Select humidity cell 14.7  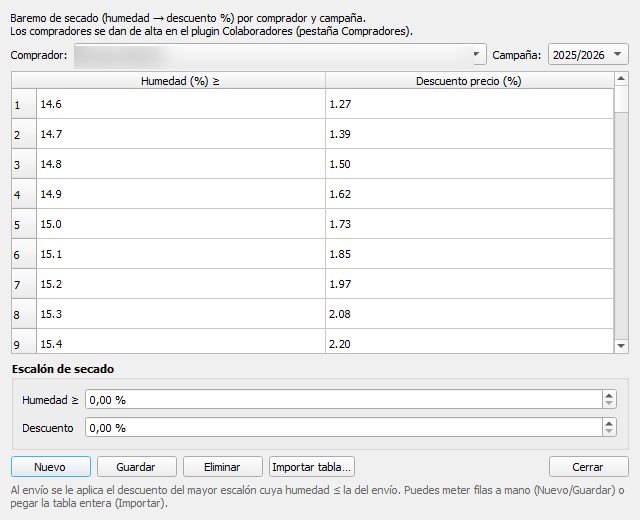tap(181, 134)
